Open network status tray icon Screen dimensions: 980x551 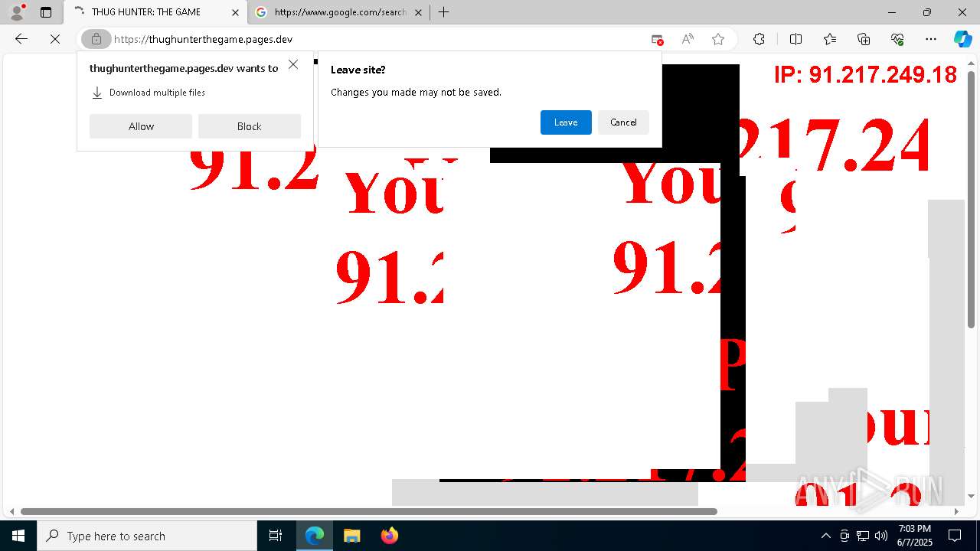click(x=863, y=536)
